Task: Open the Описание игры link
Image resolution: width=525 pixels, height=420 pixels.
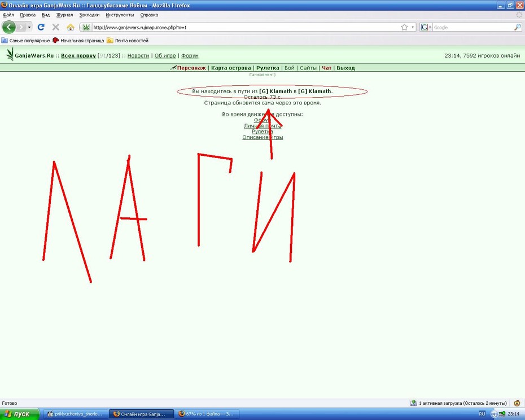Action: 262,137
